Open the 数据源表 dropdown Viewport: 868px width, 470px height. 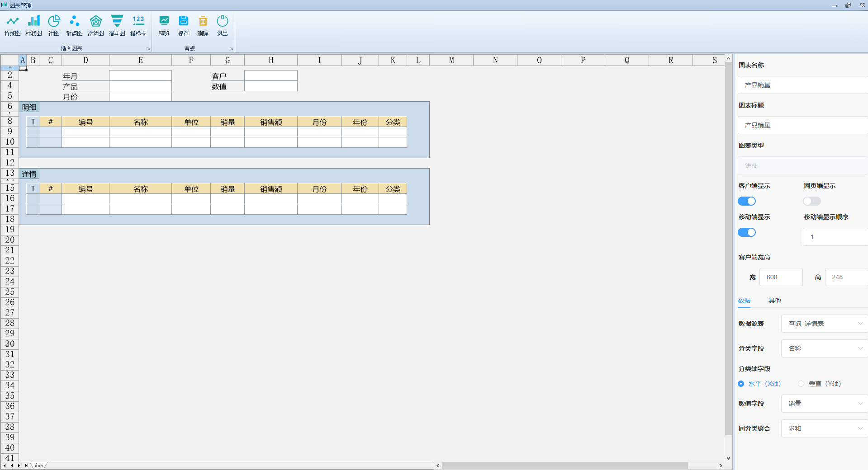click(x=823, y=324)
